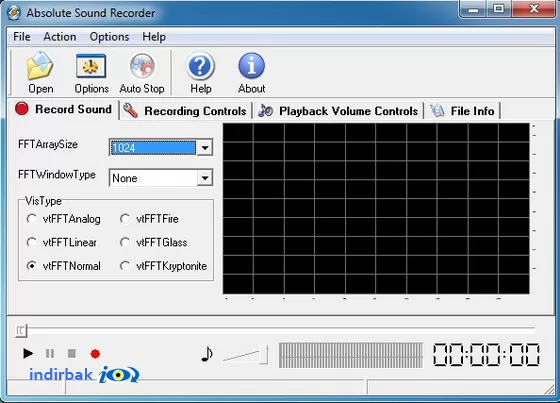Open the Action menu

pyautogui.click(x=60, y=37)
